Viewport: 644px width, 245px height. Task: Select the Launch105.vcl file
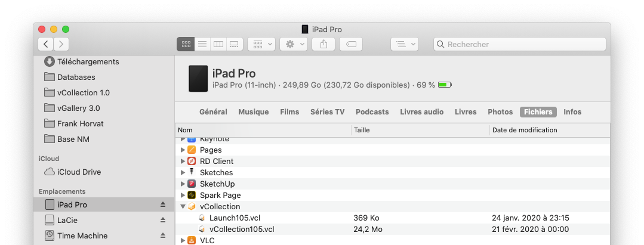[235, 218]
